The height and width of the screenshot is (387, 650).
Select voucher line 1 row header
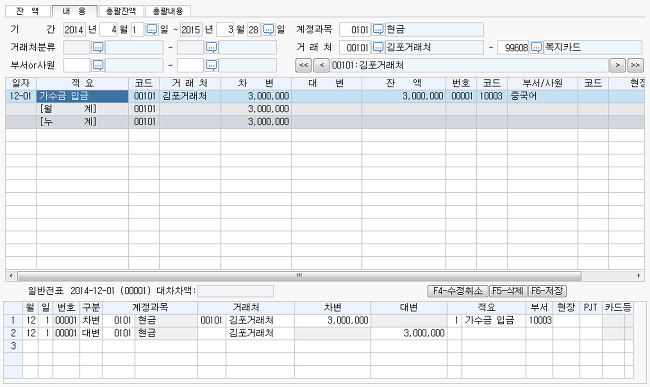(x=13, y=320)
